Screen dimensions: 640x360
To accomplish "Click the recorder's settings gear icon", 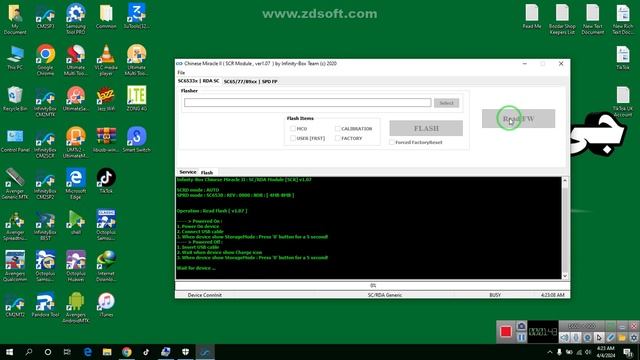I will (x=633, y=338).
